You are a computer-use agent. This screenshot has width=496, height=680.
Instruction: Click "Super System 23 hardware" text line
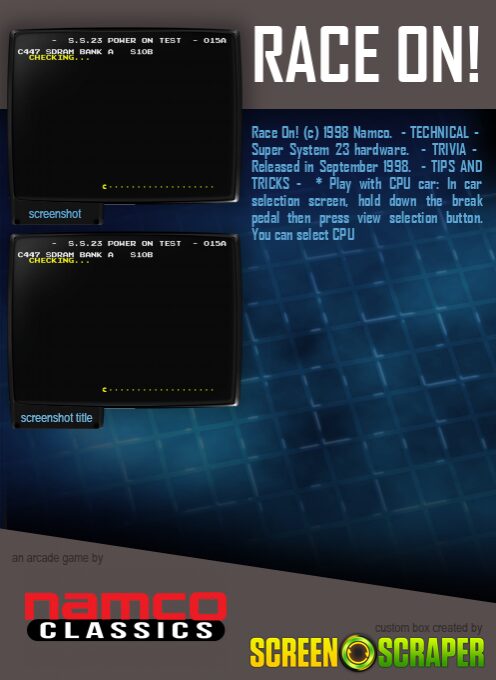(x=330, y=150)
